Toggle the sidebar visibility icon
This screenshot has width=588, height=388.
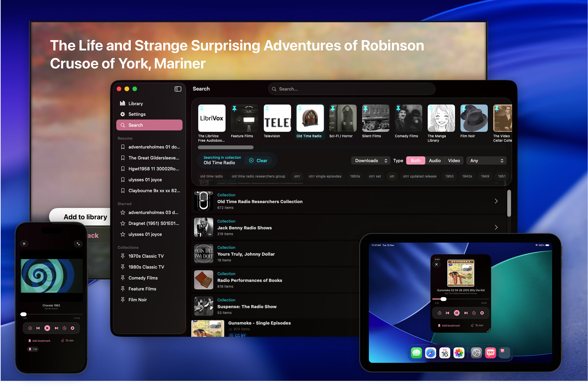pyautogui.click(x=178, y=89)
